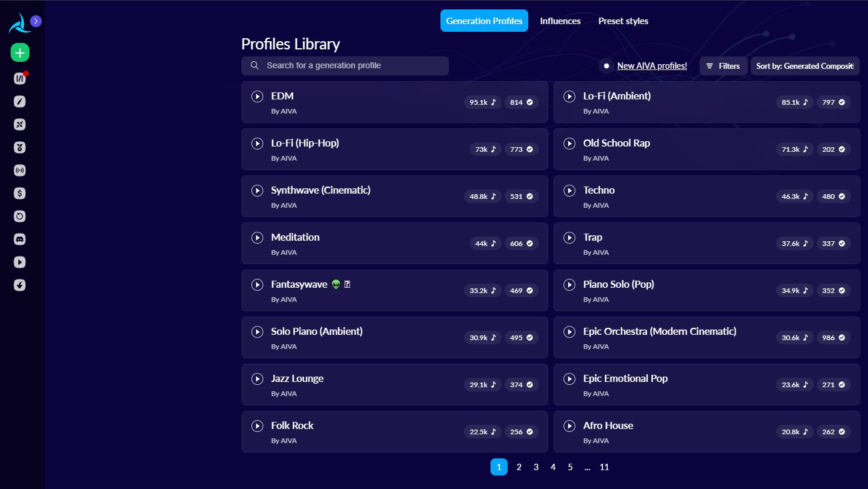Viewport: 868px width, 489px height.
Task: Play the Epic Orchestra (Modern Cinematic) preview
Action: point(569,332)
